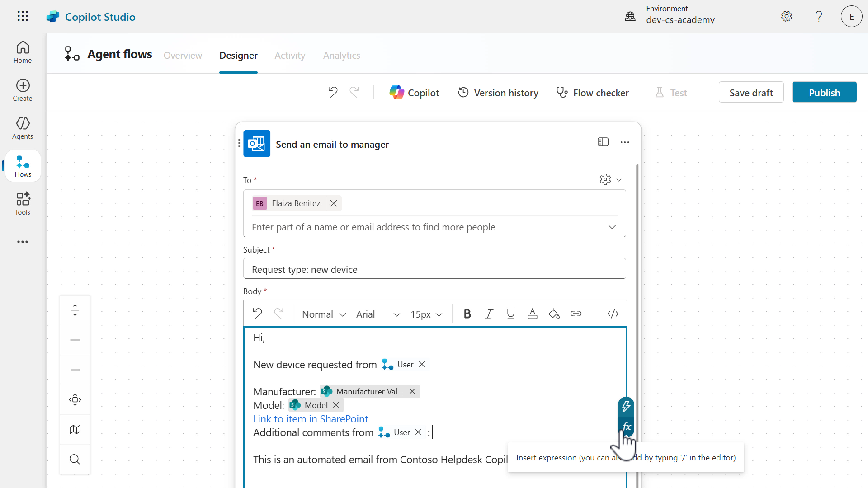Click the Subject input field
This screenshot has height=488, width=868.
434,269
